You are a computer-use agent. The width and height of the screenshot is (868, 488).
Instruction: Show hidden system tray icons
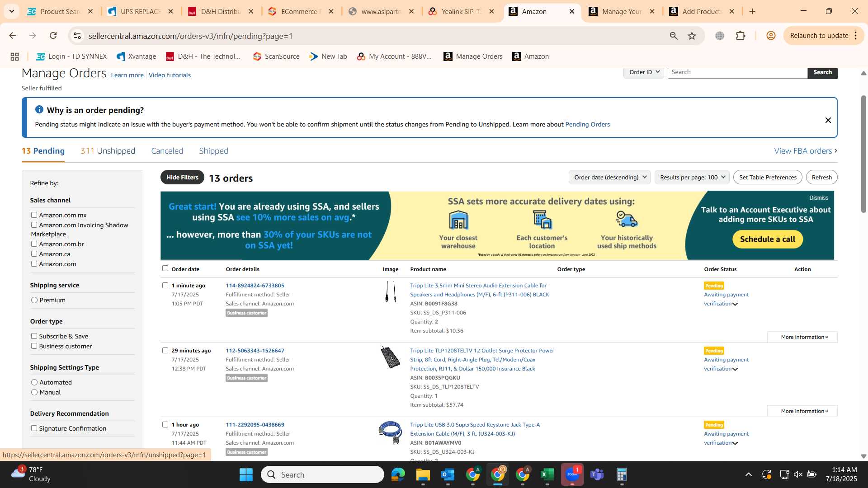point(749,474)
